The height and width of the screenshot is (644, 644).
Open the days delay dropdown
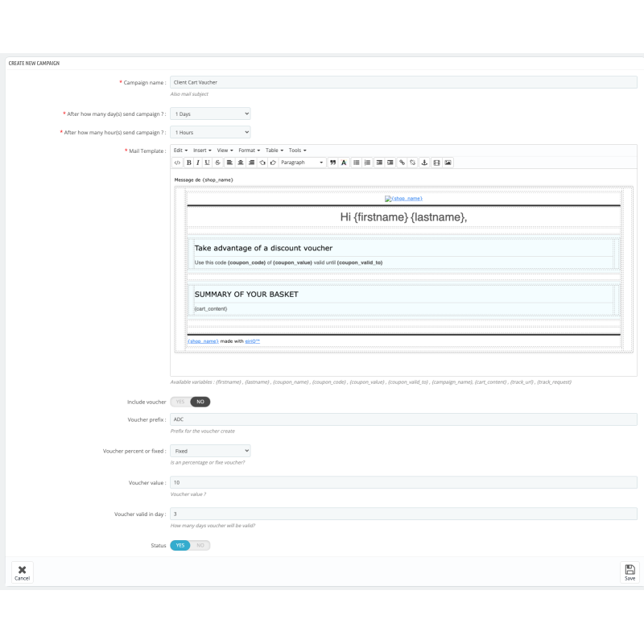point(210,114)
